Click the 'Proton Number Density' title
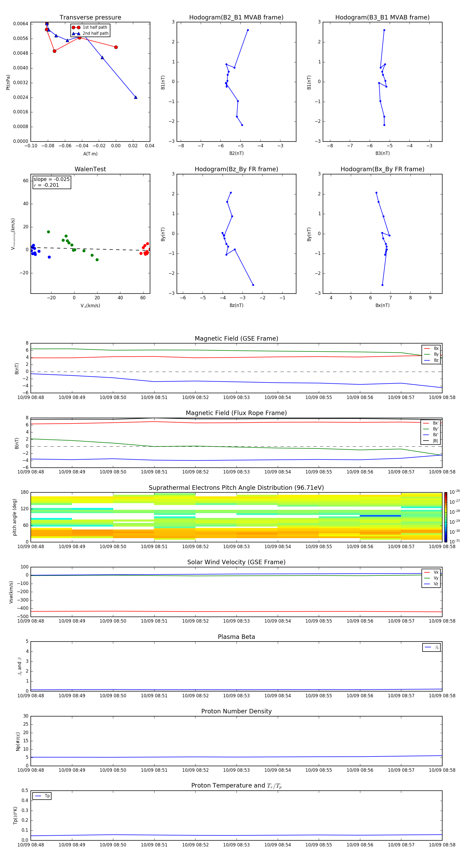 236,711
